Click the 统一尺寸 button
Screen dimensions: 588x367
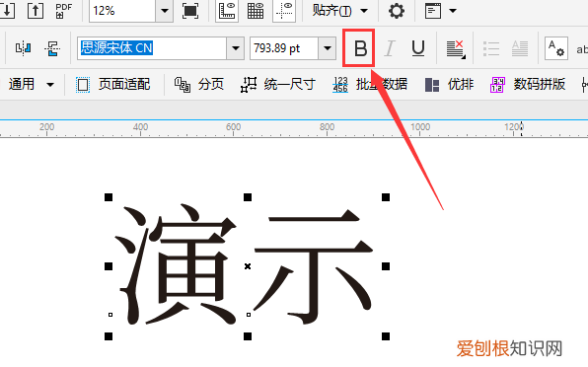click(277, 84)
